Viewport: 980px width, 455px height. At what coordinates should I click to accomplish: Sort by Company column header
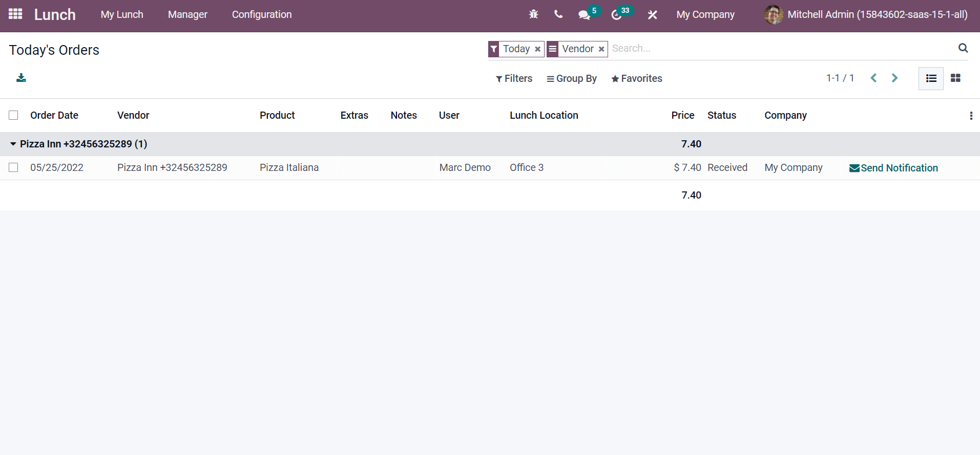click(x=785, y=115)
